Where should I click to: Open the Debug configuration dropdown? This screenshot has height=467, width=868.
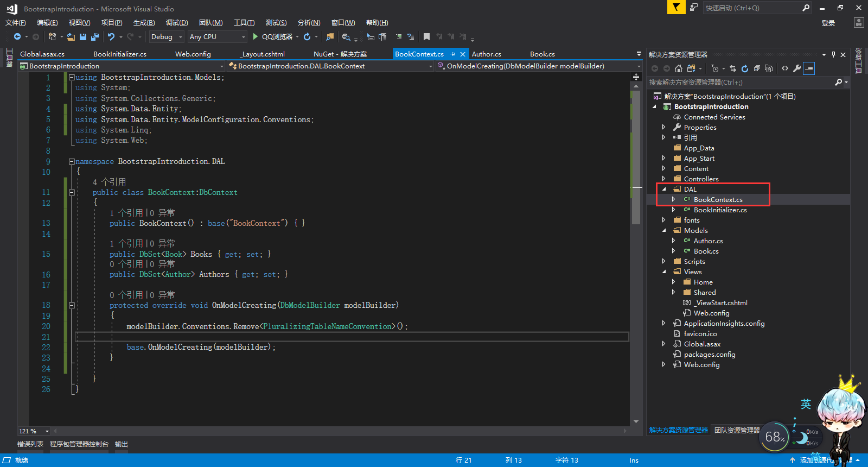click(181, 37)
